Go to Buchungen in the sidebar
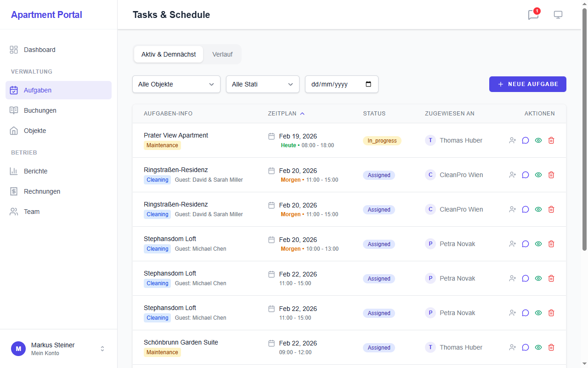 (40, 110)
